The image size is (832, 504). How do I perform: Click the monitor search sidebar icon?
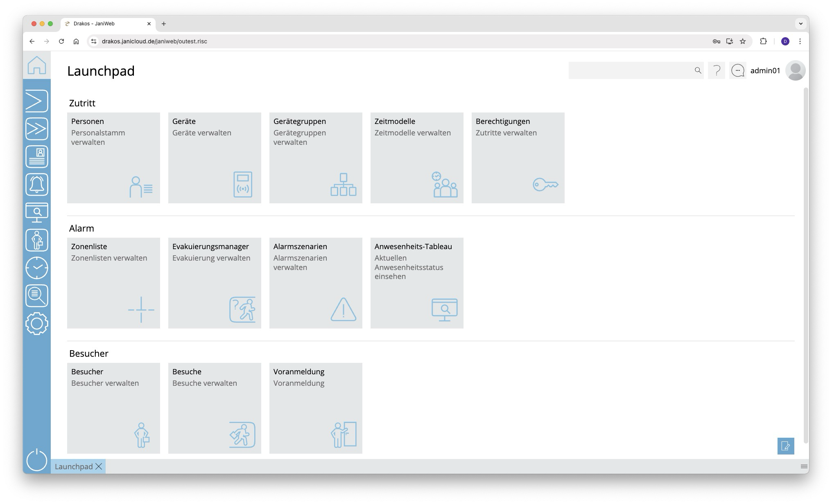coord(37,212)
